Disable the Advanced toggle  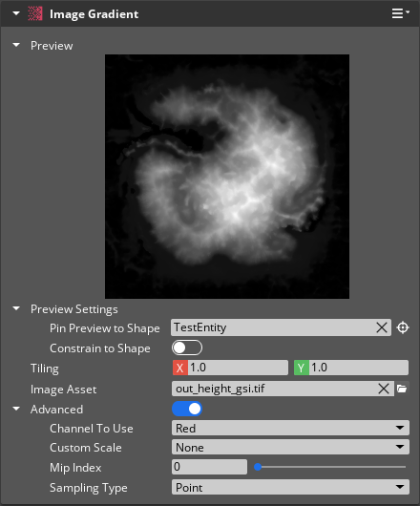click(x=187, y=409)
